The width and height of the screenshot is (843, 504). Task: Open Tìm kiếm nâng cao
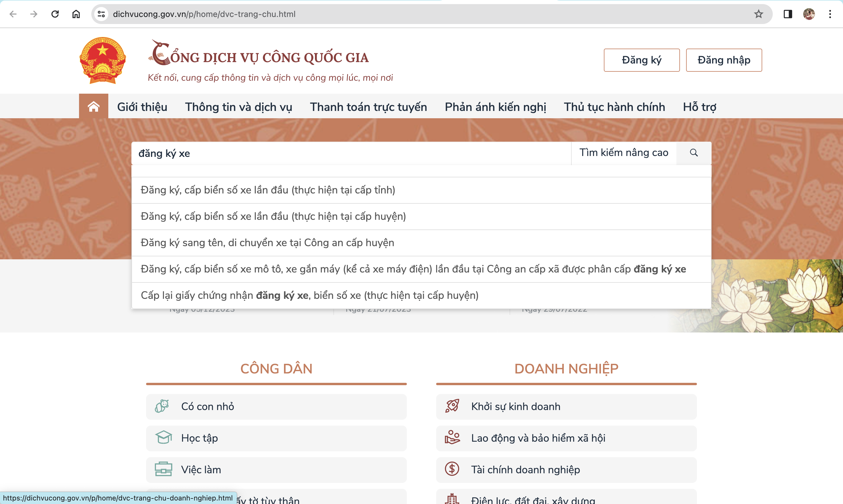click(x=623, y=153)
